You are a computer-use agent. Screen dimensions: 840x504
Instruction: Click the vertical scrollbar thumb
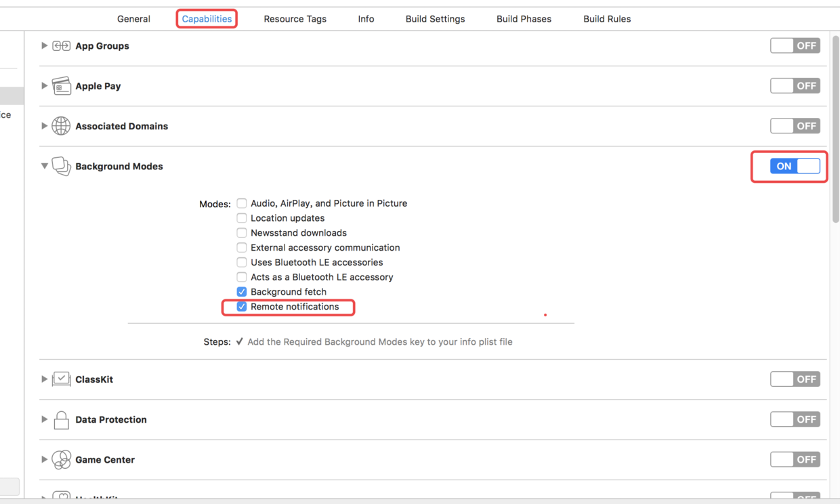click(x=835, y=129)
